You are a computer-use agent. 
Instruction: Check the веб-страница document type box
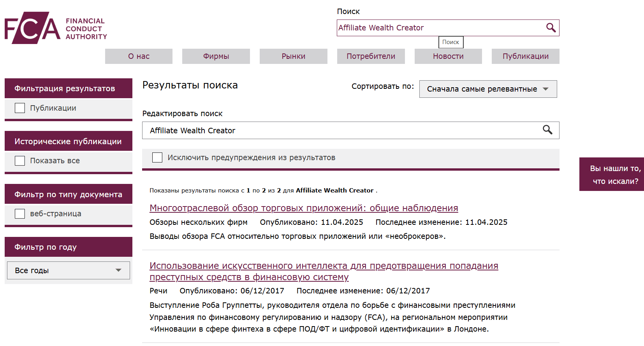20,214
